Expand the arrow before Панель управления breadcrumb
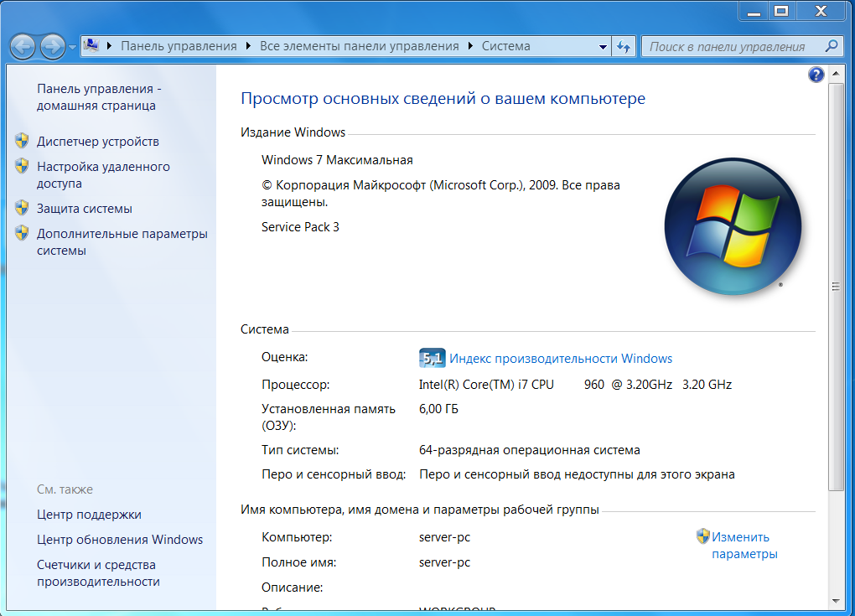Image resolution: width=855 pixels, height=616 pixels. click(x=109, y=46)
